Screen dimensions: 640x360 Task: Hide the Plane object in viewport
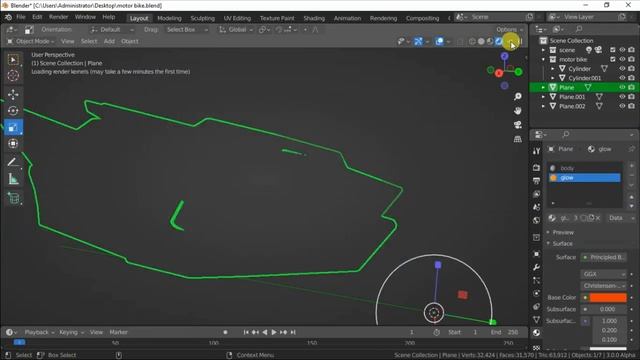click(x=622, y=87)
